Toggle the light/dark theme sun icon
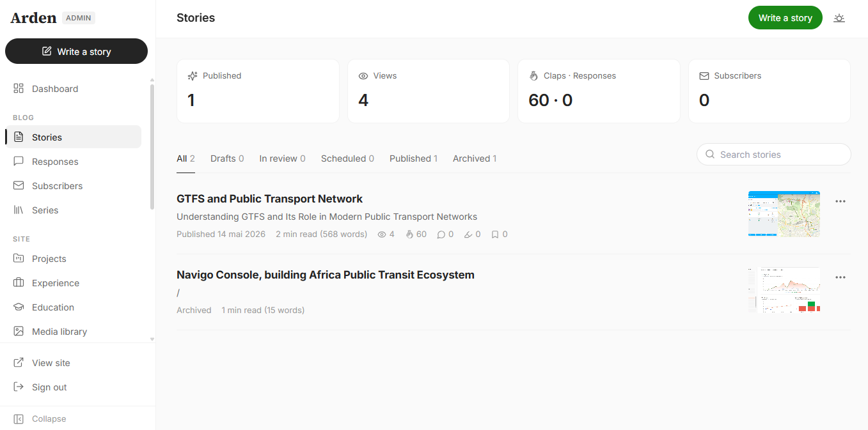 coord(839,18)
